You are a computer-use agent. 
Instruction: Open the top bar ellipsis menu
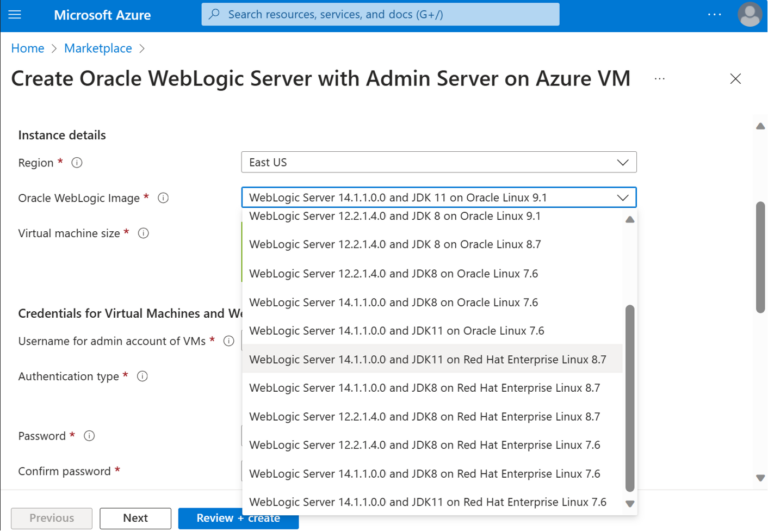tap(714, 15)
